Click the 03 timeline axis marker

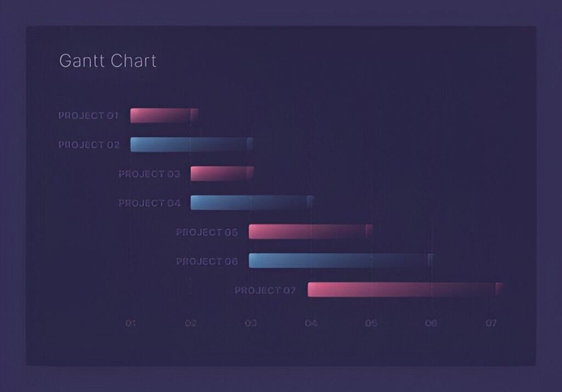pyautogui.click(x=251, y=323)
